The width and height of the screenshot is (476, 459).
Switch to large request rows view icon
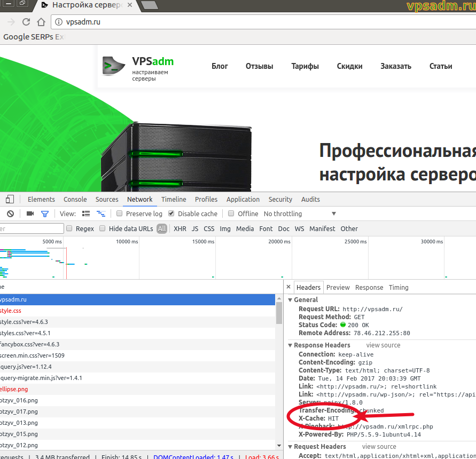pos(86,213)
